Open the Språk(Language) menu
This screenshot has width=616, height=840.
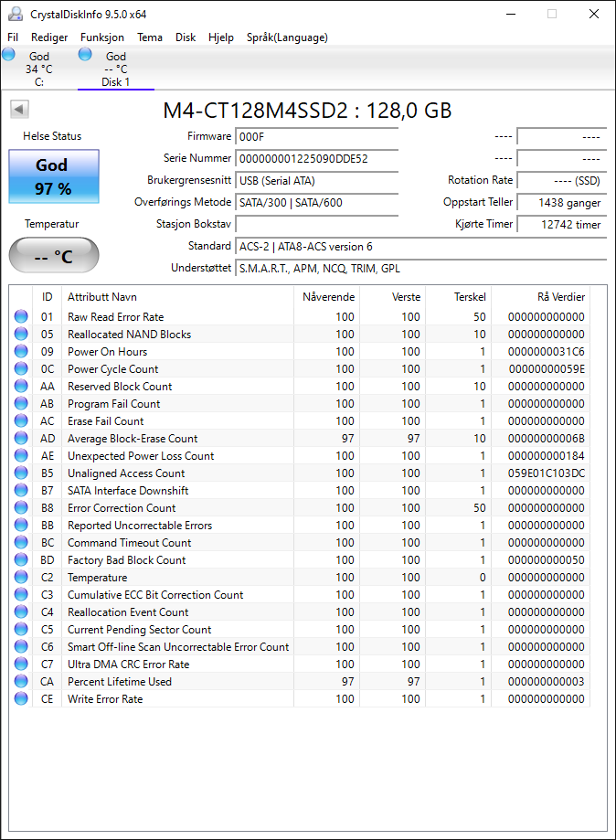pos(287,37)
